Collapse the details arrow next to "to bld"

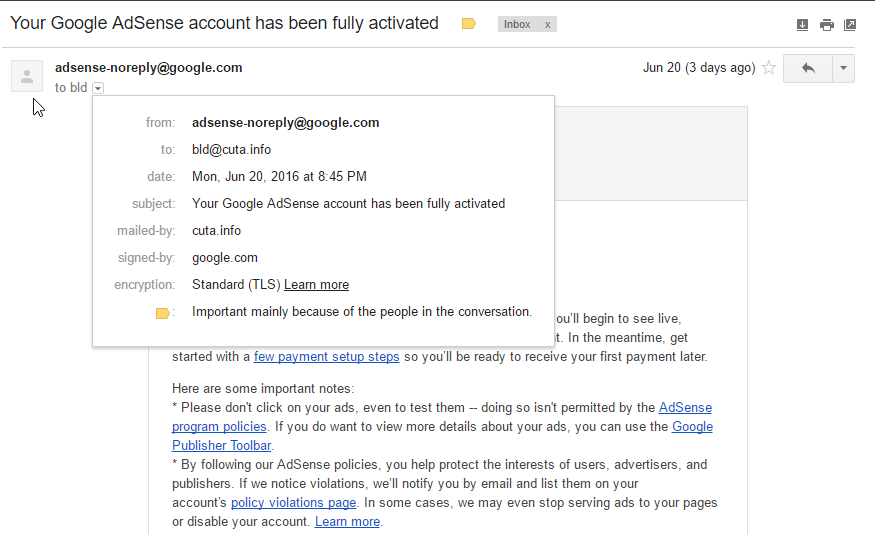coord(98,88)
